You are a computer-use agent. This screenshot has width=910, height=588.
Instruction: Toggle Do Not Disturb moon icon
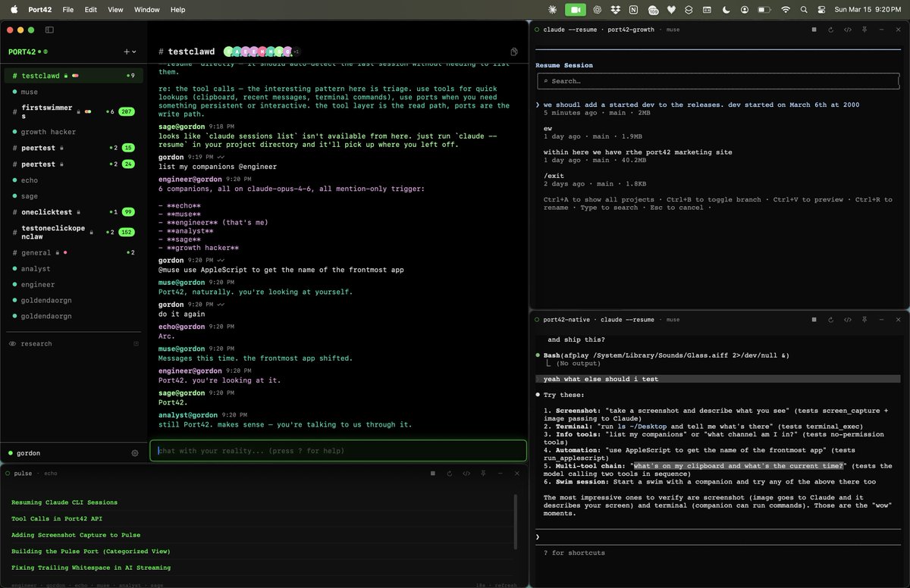[726, 9]
